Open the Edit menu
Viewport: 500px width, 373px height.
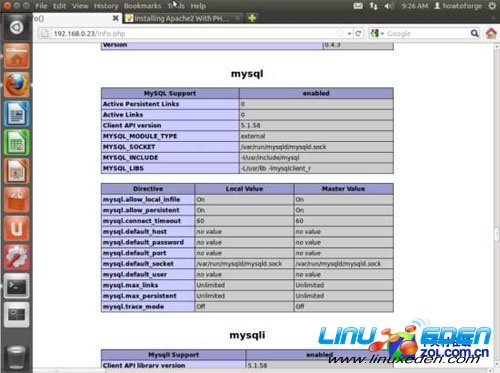point(59,6)
